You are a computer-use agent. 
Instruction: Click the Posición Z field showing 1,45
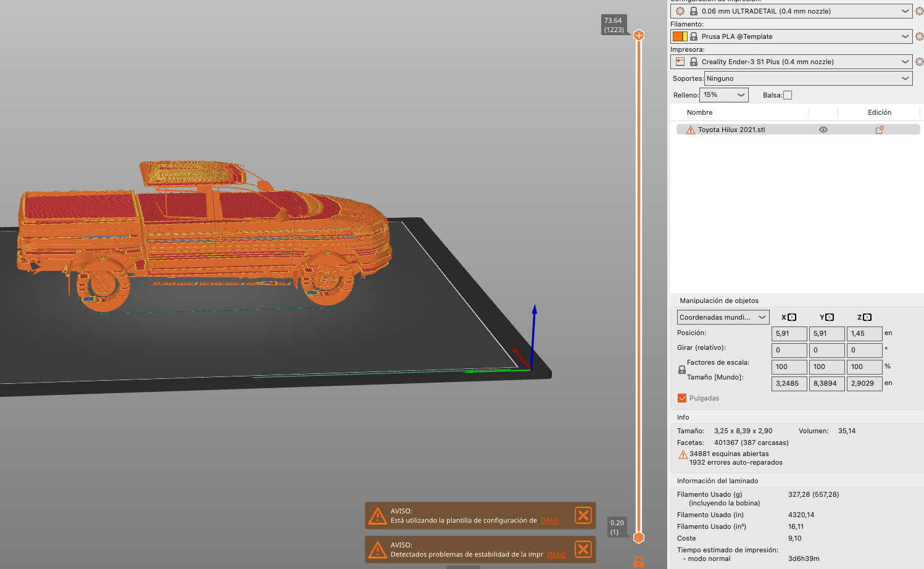(865, 334)
